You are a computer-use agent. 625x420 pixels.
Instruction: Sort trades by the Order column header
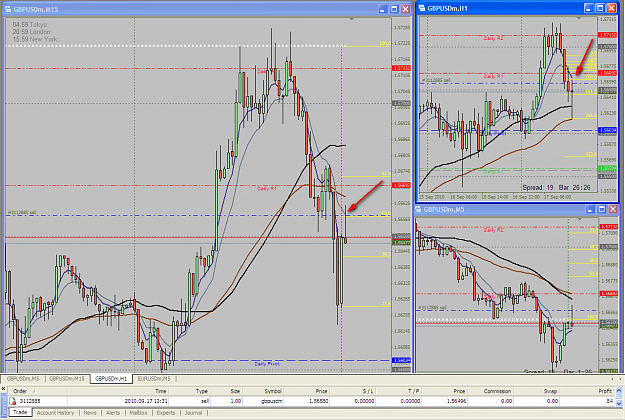[x=37, y=391]
